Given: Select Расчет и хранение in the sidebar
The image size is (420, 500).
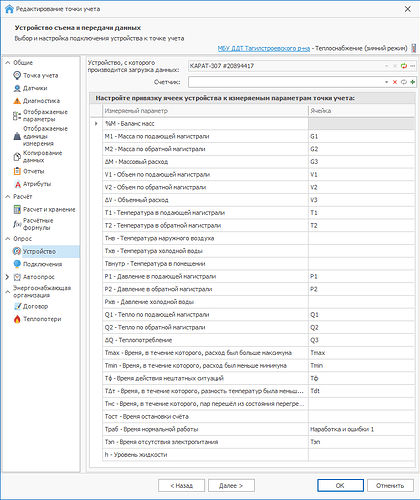Looking at the screenshot, I should 44,209.
